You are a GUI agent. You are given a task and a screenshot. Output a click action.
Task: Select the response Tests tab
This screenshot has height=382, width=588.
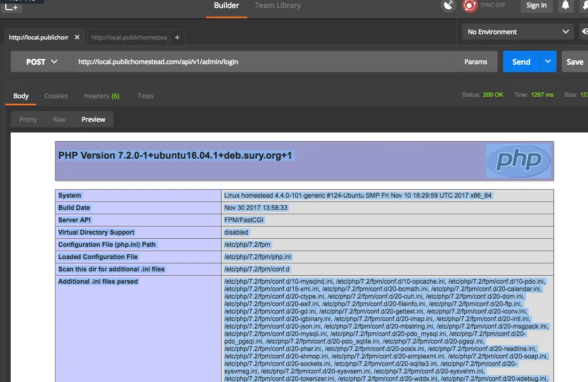click(145, 96)
